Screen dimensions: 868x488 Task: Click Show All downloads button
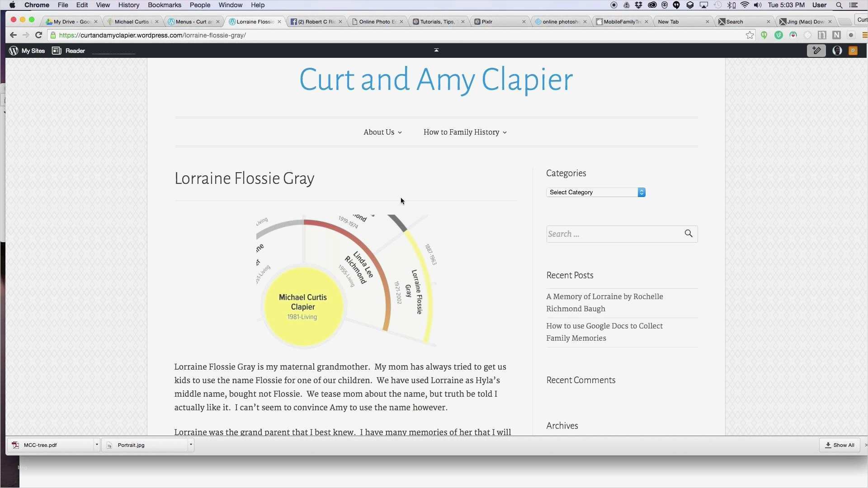839,445
